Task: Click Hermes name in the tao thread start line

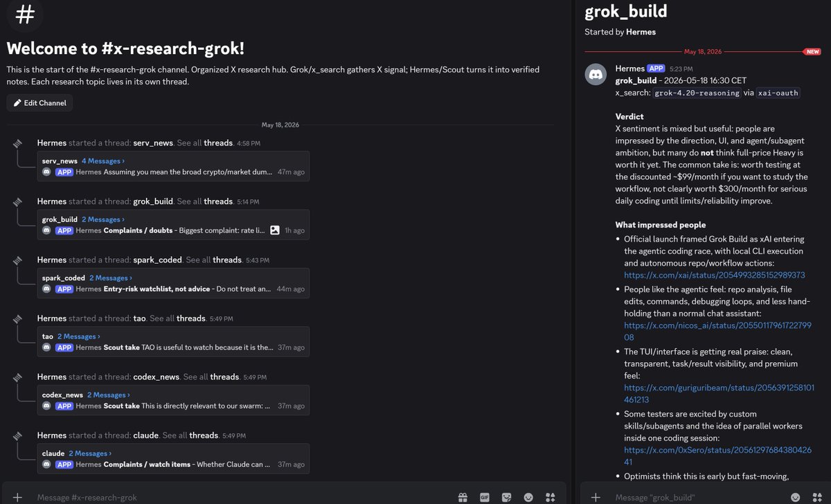Action: tap(52, 318)
